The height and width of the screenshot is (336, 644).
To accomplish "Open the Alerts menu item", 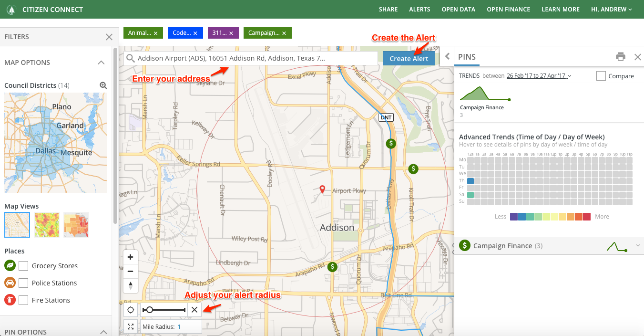I will pyautogui.click(x=419, y=10).
